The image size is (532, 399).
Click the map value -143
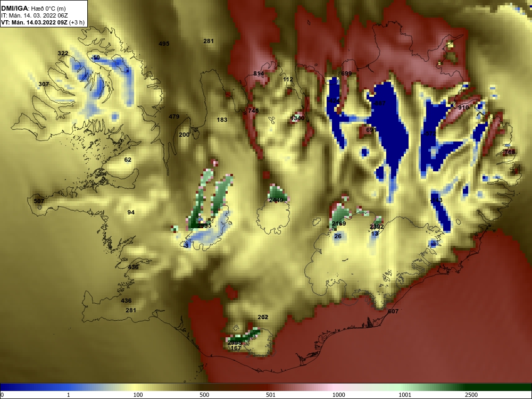coord(436,200)
